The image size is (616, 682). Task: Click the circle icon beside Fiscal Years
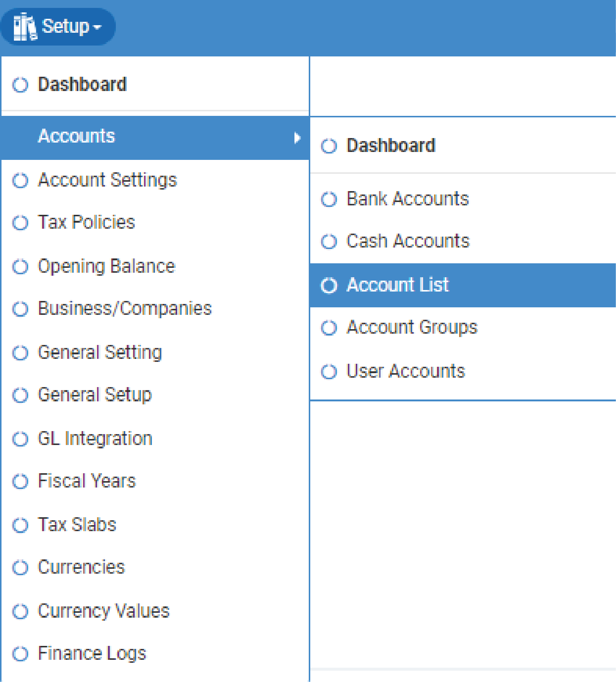20,482
